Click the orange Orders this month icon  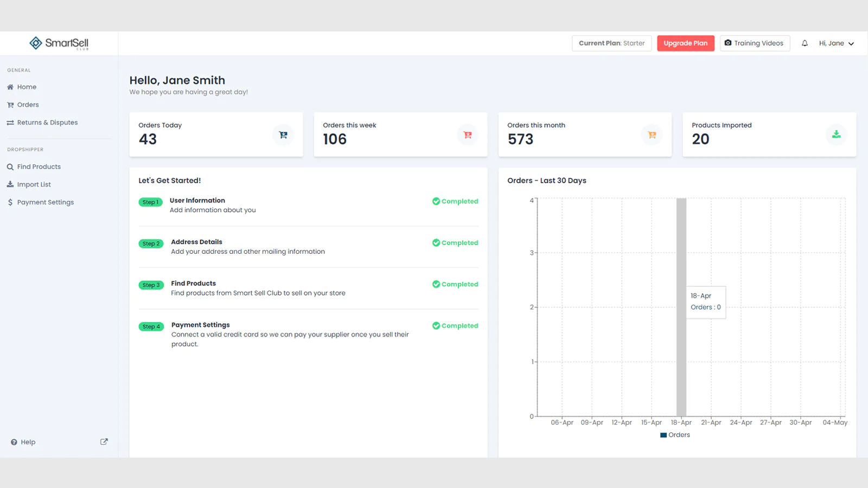click(x=652, y=135)
